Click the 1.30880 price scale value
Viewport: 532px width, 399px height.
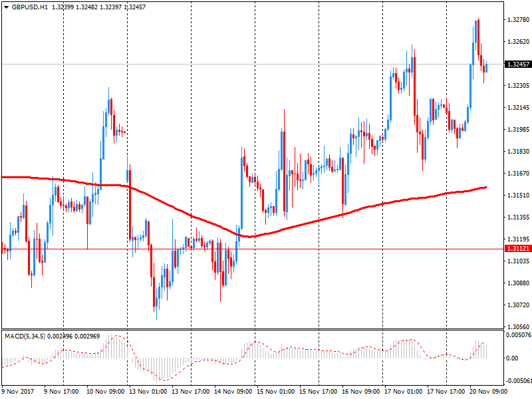(x=518, y=283)
